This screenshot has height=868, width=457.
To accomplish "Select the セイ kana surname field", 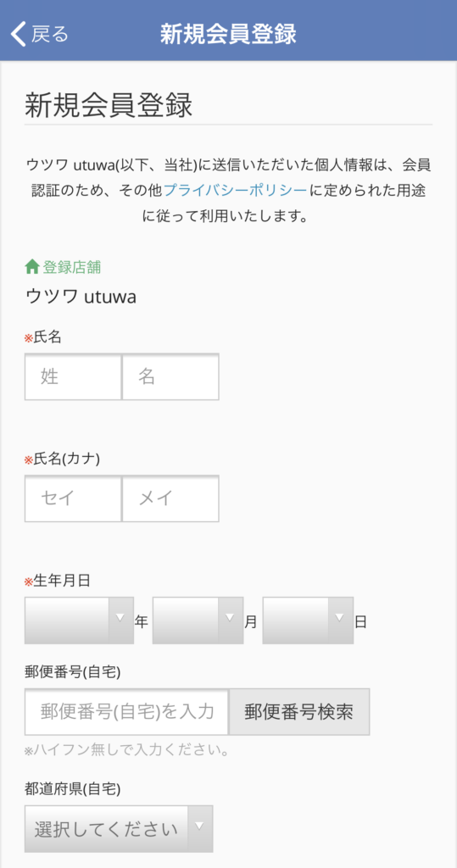I will coord(73,498).
